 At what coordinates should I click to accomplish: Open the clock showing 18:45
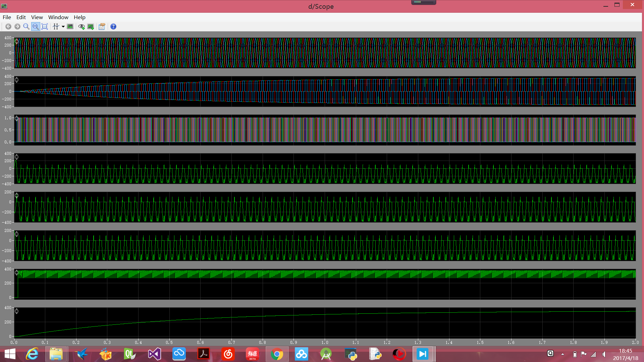pyautogui.click(x=625, y=354)
